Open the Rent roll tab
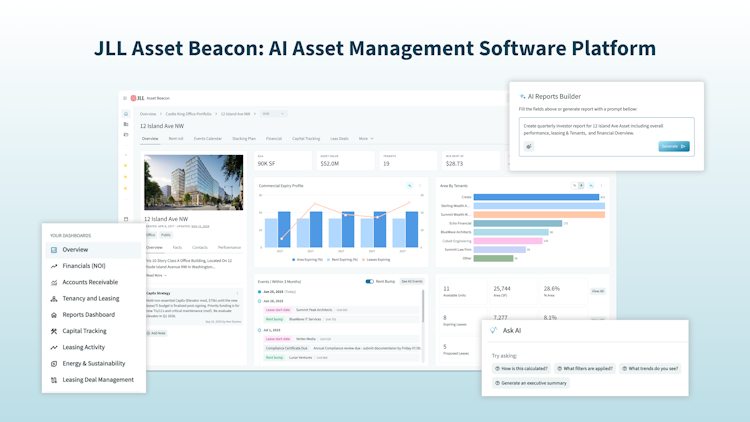This screenshot has width=750, height=422. pyautogui.click(x=176, y=139)
